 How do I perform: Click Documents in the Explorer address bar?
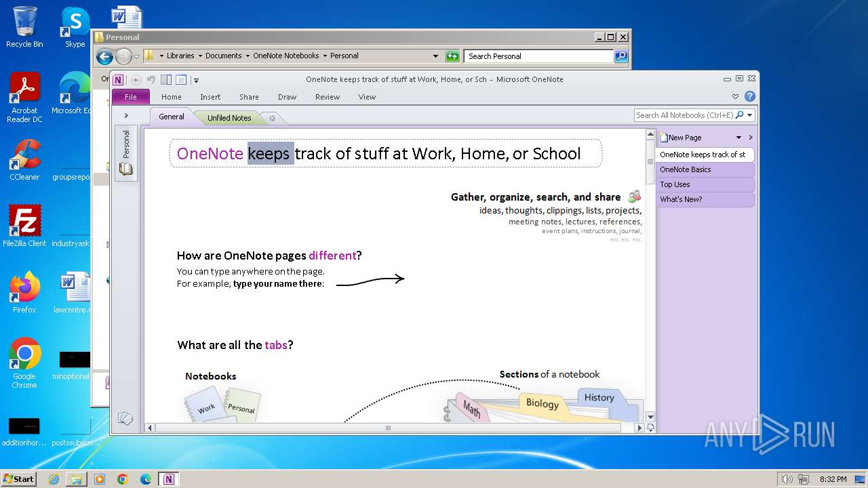(x=224, y=56)
